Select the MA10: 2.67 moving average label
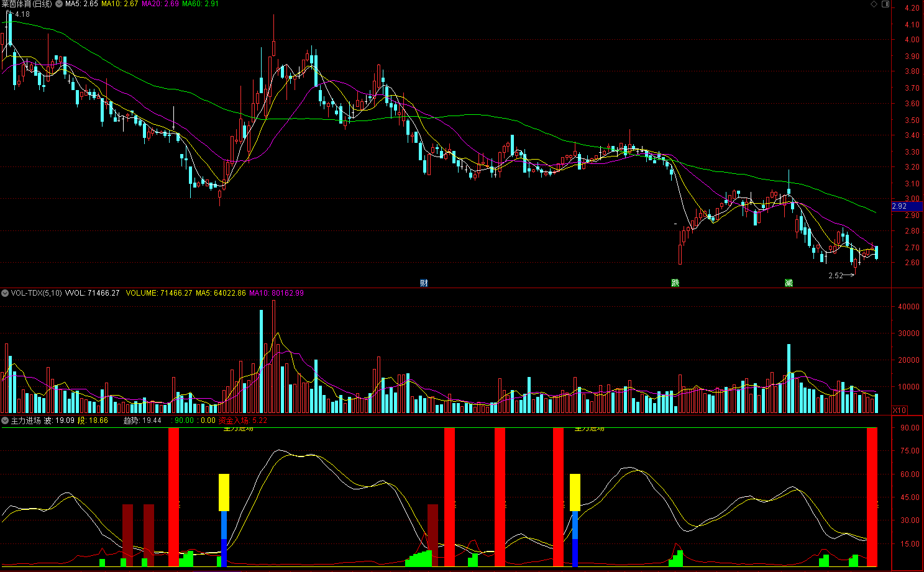Screen dimensions: 924x572 pos(120,4)
